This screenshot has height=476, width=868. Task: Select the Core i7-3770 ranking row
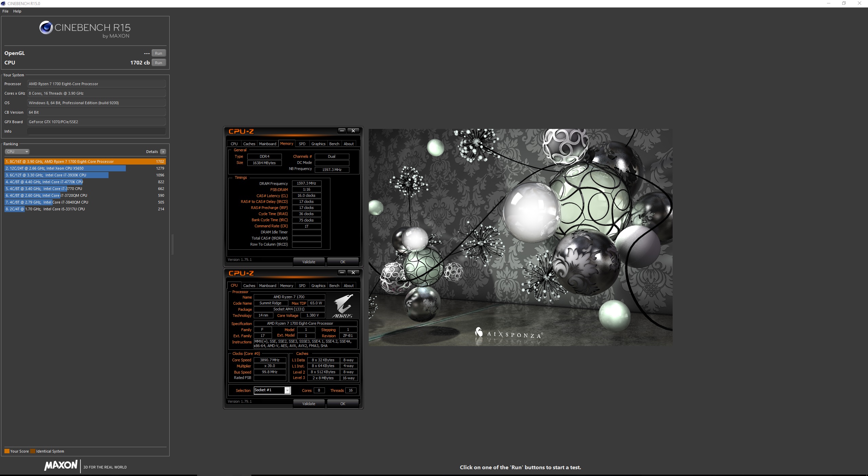click(85, 189)
